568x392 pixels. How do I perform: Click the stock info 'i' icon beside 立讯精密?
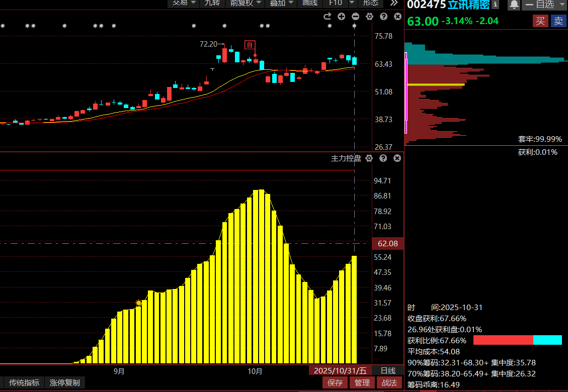(496, 5)
